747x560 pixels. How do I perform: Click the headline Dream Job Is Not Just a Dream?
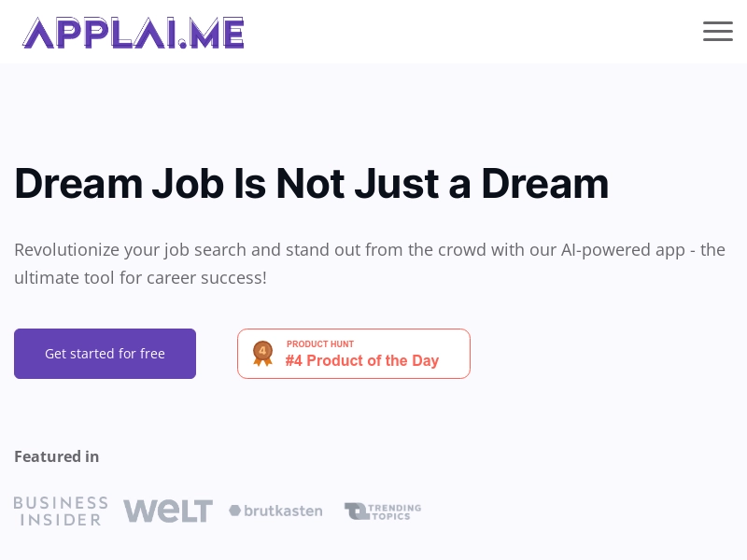tap(312, 183)
